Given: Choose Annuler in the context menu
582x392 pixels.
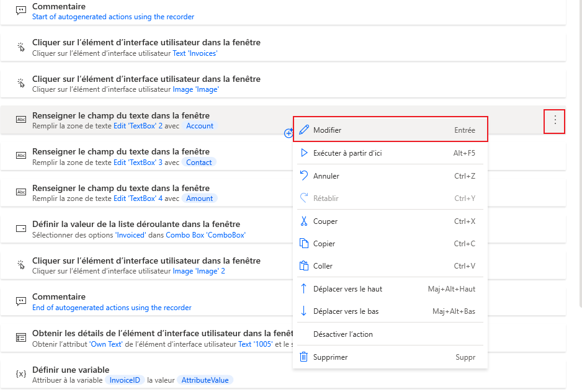Looking at the screenshot, I should [390, 176].
